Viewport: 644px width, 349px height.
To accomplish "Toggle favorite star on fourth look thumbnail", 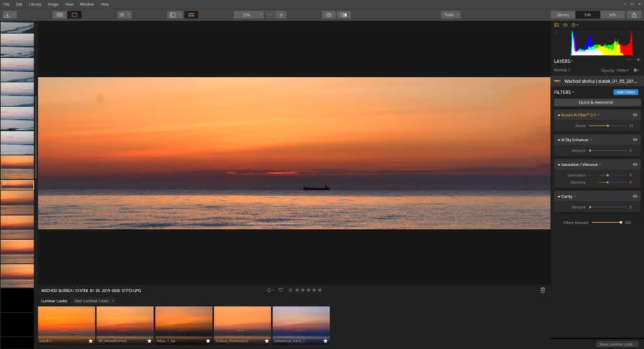I will coord(267,341).
